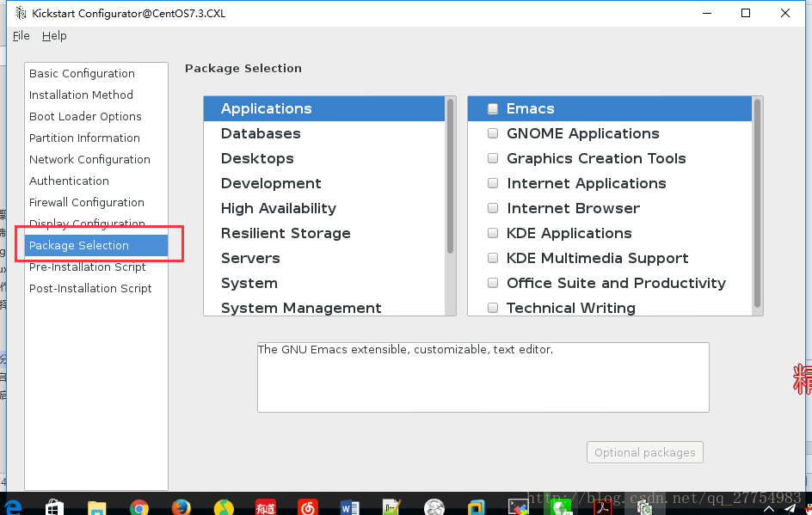Open Google Chrome from the taskbar

pos(139,507)
